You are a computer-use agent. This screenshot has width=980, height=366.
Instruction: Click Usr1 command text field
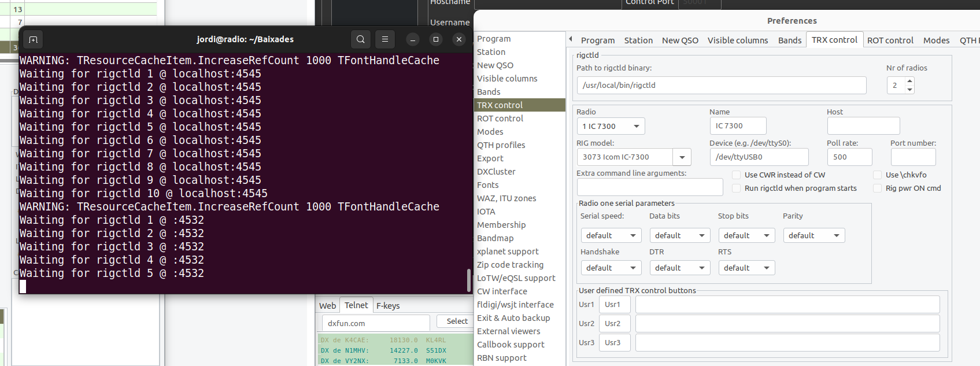787,305
